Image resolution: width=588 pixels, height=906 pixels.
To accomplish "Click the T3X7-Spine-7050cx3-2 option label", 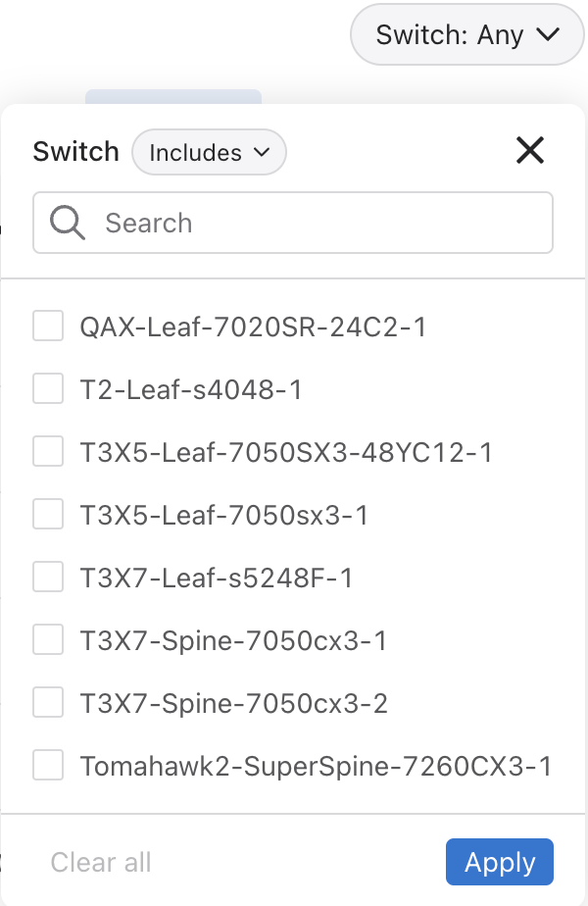I will click(233, 703).
